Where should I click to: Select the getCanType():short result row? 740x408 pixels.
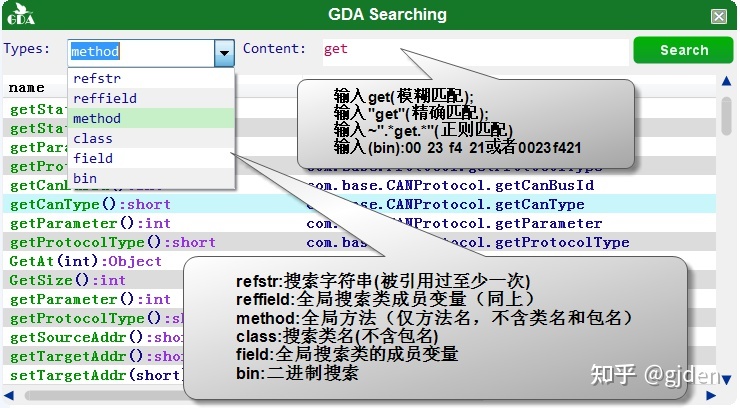76,204
